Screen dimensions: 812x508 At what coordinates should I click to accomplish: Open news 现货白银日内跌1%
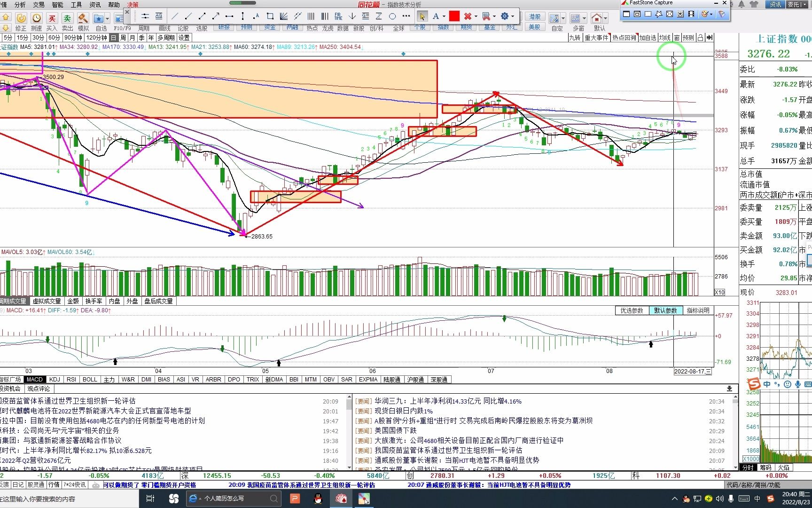point(404,411)
